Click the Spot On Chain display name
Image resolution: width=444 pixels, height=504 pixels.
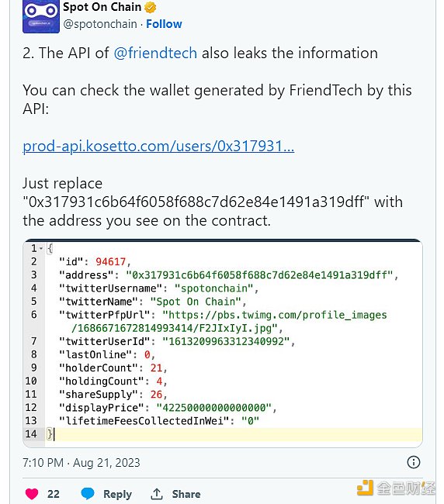[x=102, y=7]
